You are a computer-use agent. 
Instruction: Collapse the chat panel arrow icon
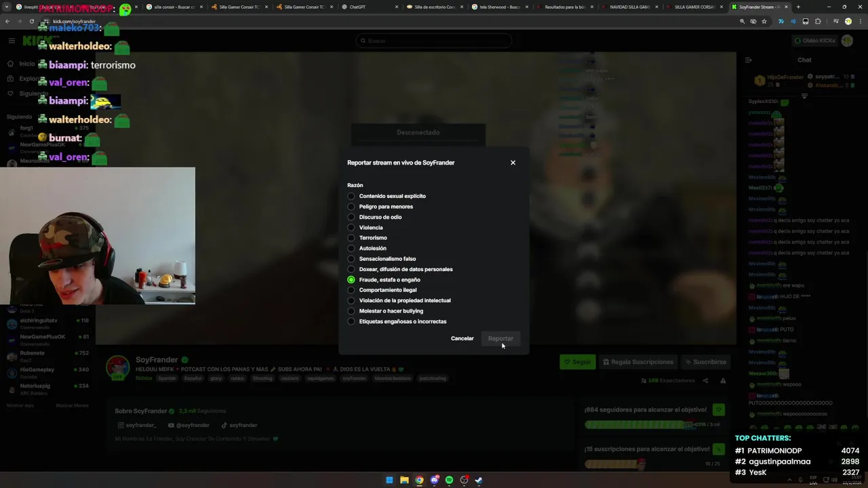click(x=749, y=60)
